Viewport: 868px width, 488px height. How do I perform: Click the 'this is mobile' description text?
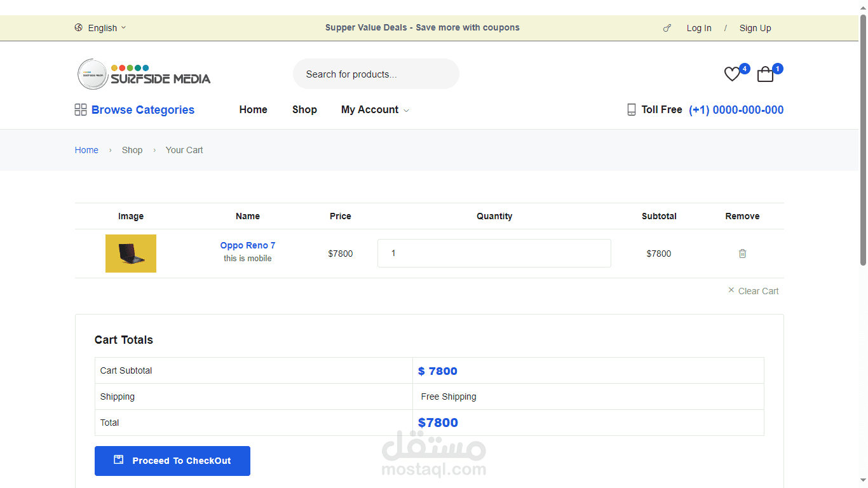[248, 259]
